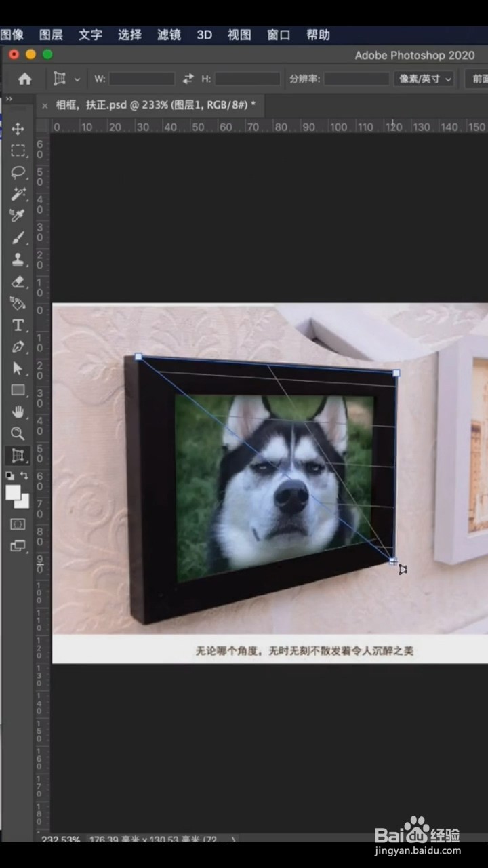Click the Home button in options bar
The image size is (488, 868).
click(x=25, y=79)
